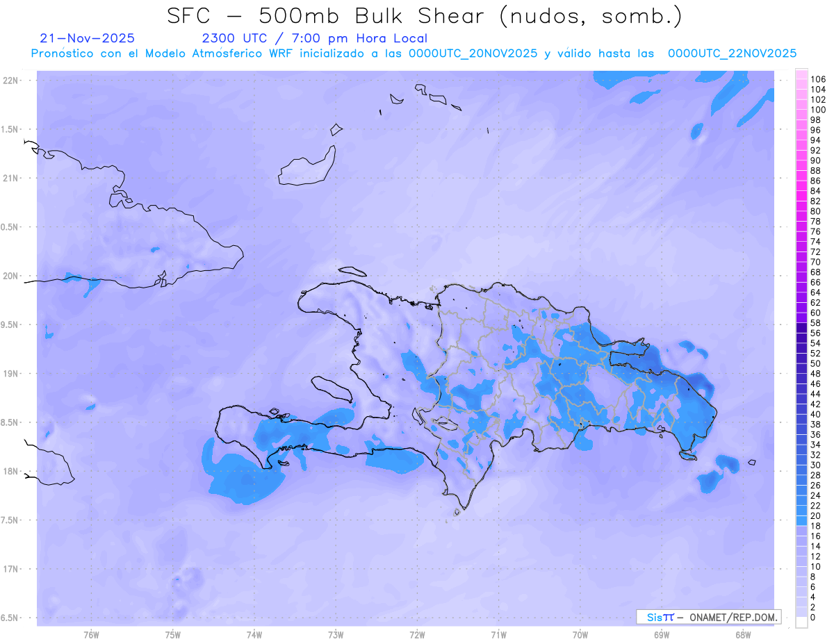Click the "106" value on the color scale
The height and width of the screenshot is (644, 834).
pos(817,80)
